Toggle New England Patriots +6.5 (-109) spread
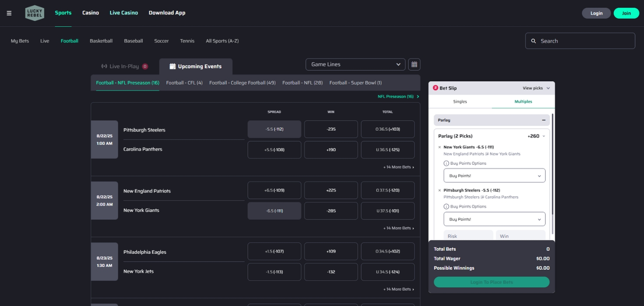This screenshot has height=306, width=644. click(x=274, y=191)
